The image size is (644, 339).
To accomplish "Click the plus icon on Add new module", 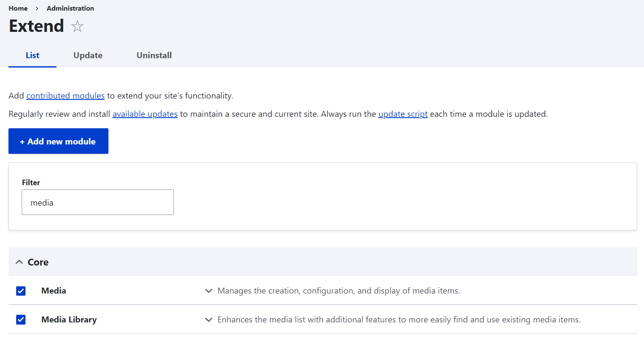I will click(x=22, y=141).
